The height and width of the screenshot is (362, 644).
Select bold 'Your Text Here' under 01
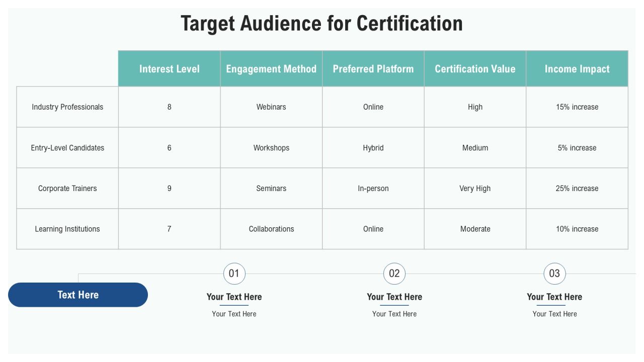click(x=234, y=297)
